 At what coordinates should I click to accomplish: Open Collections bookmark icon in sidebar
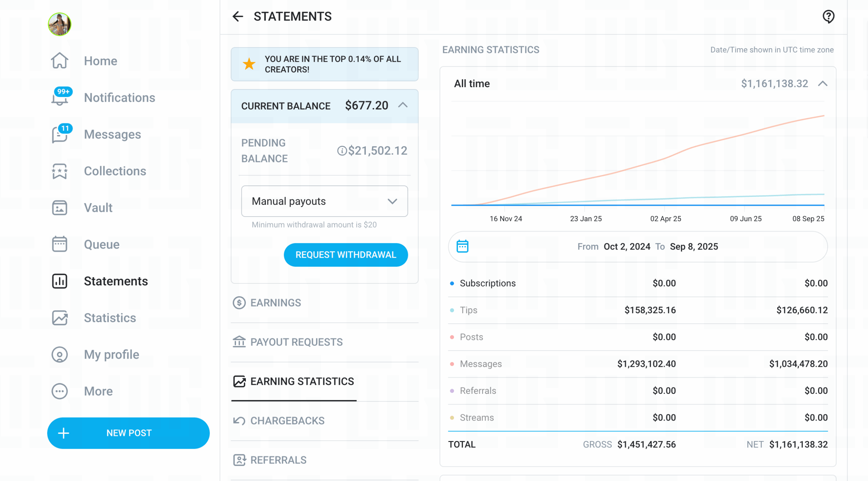tap(60, 171)
